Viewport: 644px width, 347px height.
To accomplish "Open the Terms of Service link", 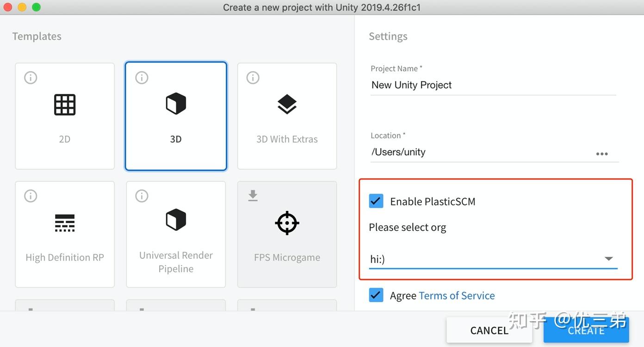I will click(x=457, y=295).
